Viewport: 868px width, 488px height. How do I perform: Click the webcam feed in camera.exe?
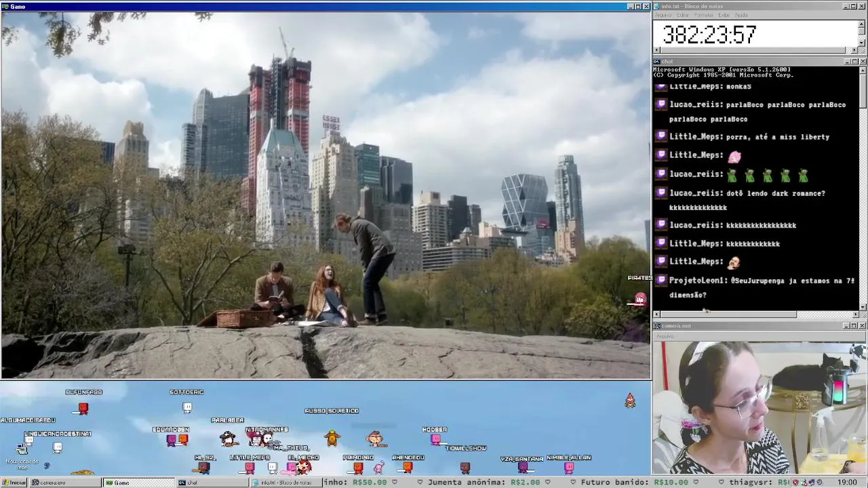(759, 407)
